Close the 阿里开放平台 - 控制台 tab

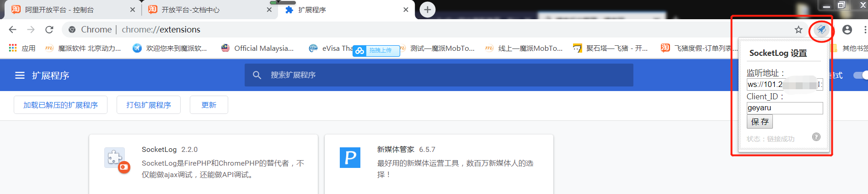[132, 10]
